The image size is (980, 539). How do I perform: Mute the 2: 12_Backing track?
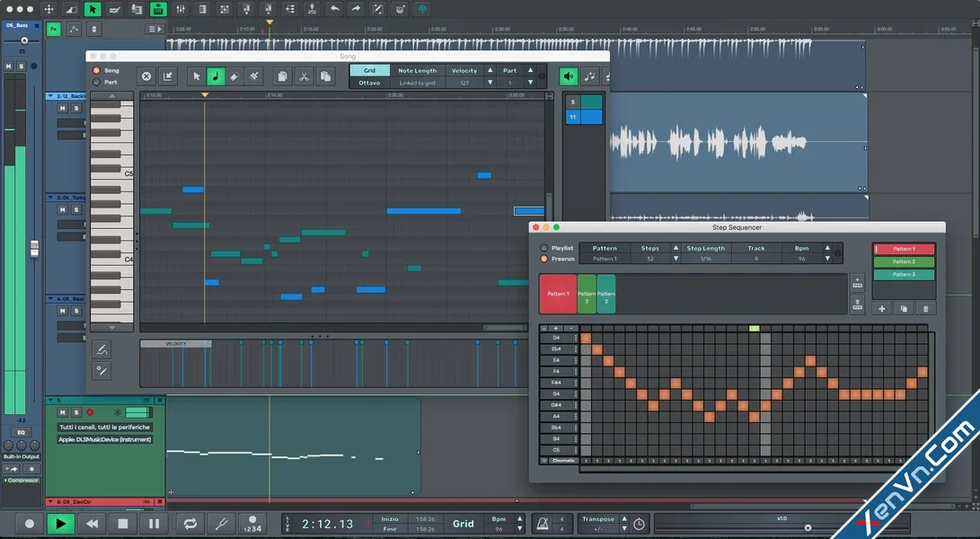click(x=63, y=108)
